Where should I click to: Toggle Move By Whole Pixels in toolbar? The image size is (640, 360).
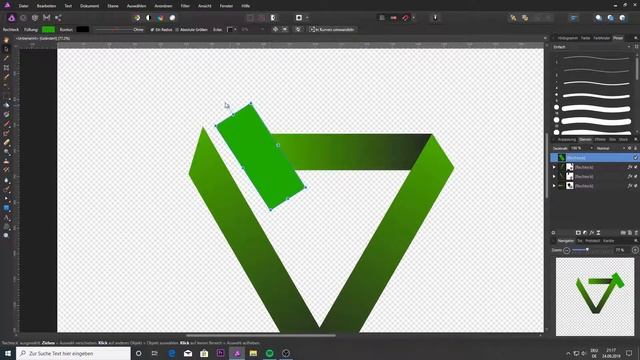click(x=393, y=18)
